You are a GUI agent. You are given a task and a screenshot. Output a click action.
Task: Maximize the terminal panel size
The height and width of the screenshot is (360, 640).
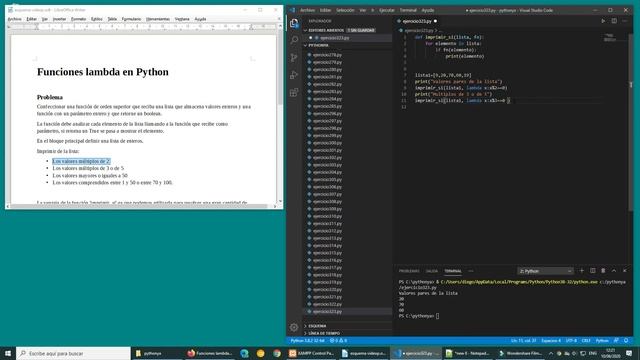coord(614,271)
